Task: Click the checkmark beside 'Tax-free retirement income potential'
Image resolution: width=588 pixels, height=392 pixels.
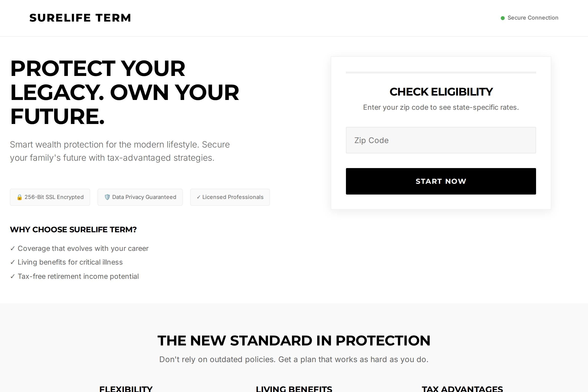Action: pyautogui.click(x=12, y=276)
